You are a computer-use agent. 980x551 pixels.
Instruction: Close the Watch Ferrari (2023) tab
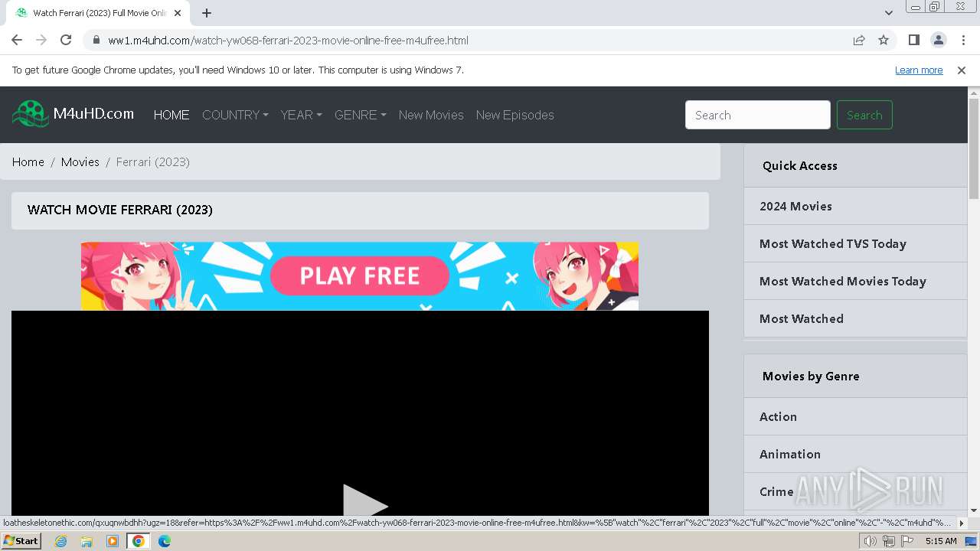[178, 13]
